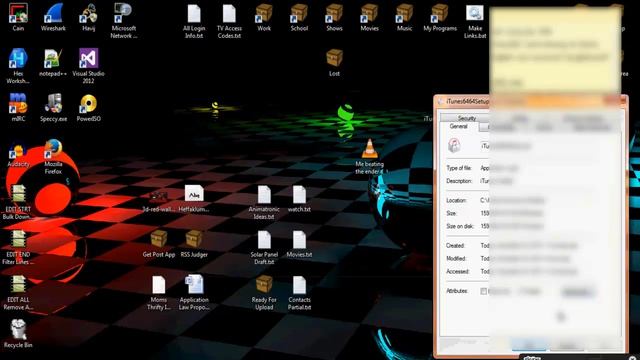Select the Moms Thrifty document

[159, 292]
